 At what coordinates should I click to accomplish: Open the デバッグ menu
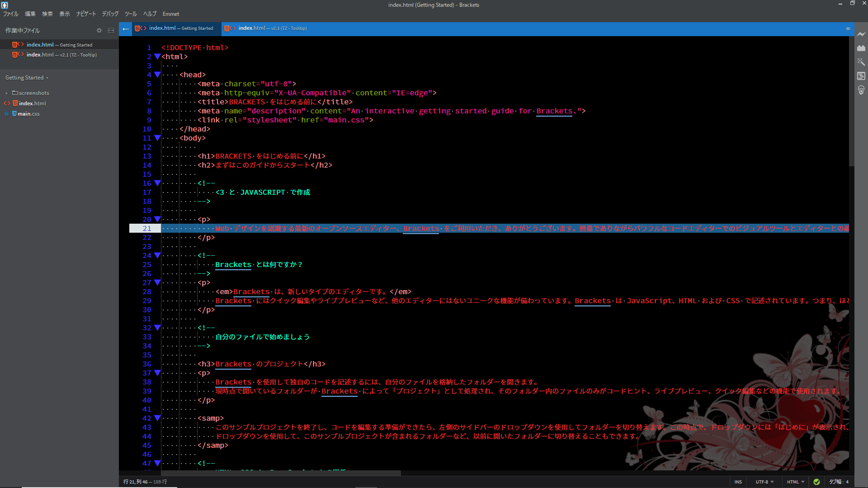point(110,14)
